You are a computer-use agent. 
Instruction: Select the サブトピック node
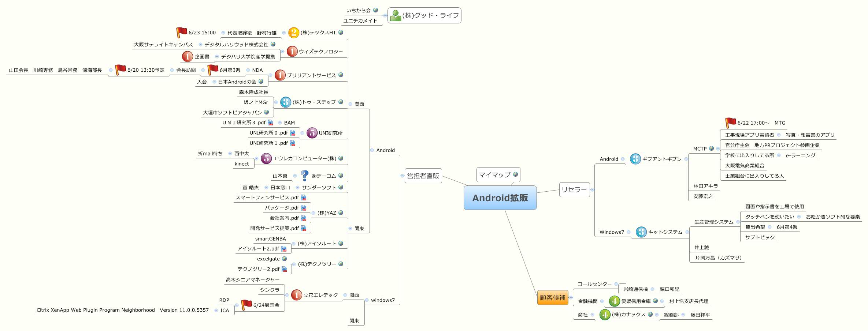760,237
